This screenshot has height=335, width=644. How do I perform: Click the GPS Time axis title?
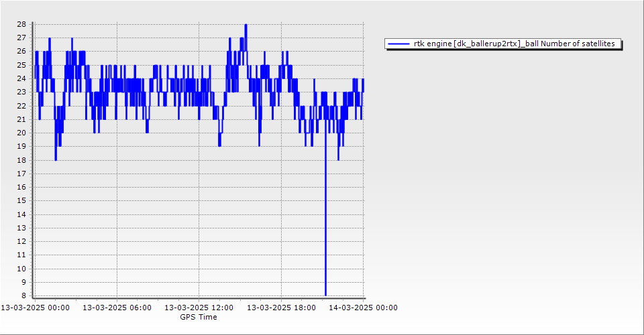199,317
